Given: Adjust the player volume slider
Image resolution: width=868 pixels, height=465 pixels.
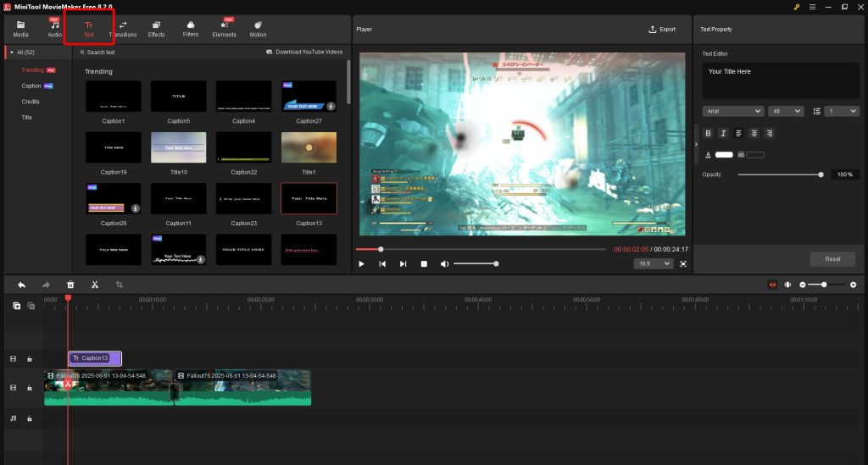Looking at the screenshot, I should click(476, 263).
